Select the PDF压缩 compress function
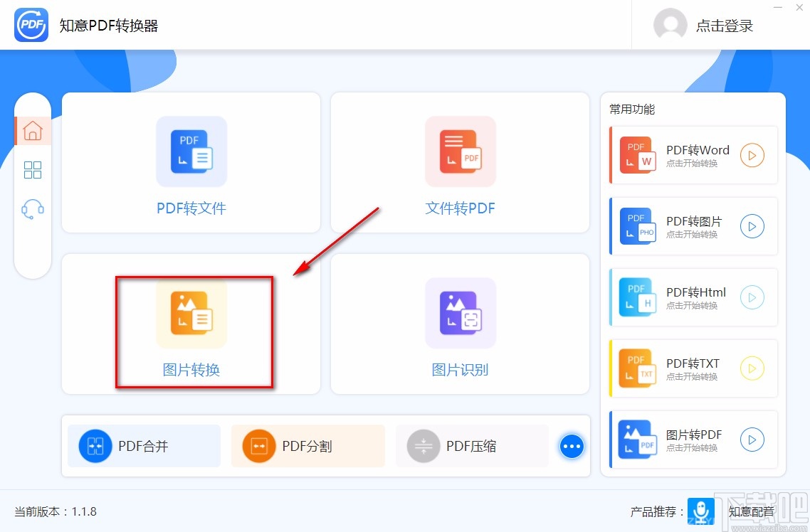 [471, 445]
